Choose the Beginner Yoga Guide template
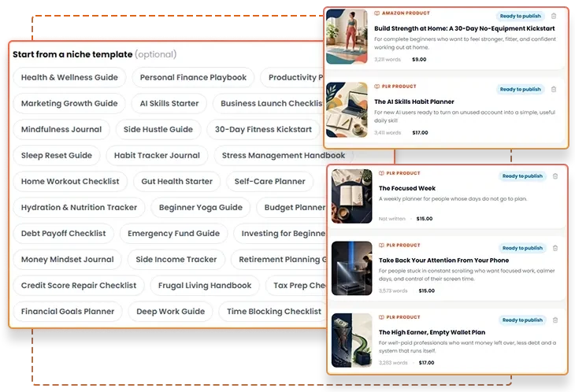575x392 pixels. (201, 207)
